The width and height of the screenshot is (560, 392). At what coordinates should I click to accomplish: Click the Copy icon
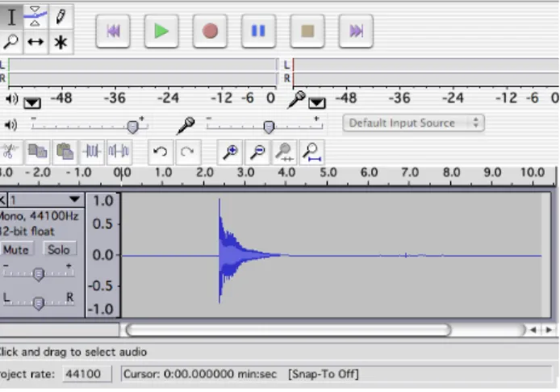coord(37,152)
